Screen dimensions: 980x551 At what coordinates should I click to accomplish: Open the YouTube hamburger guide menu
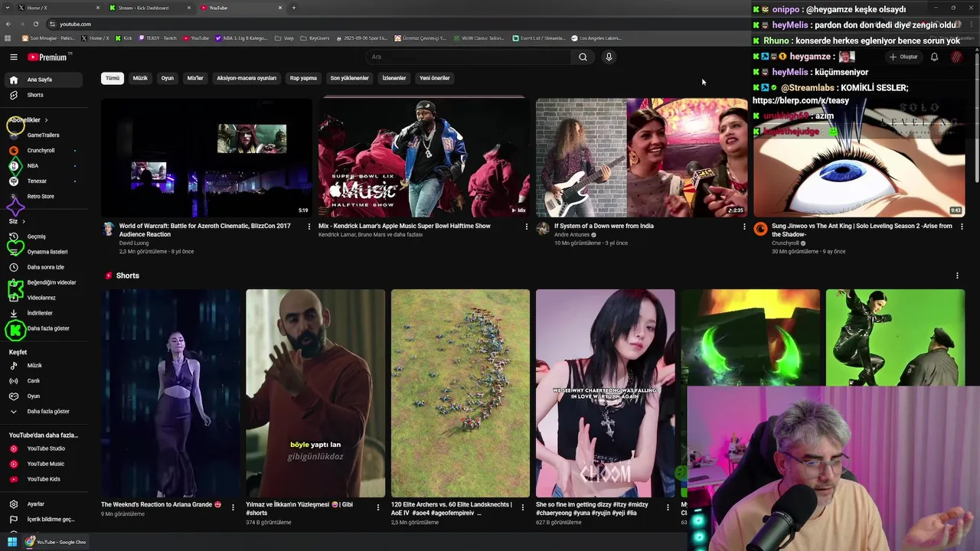coord(13,57)
